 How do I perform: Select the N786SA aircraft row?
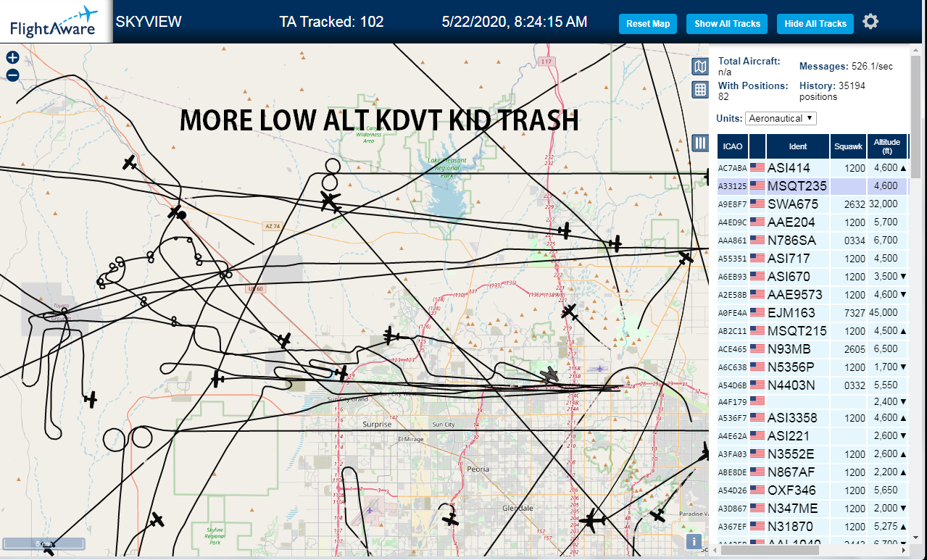pos(812,241)
